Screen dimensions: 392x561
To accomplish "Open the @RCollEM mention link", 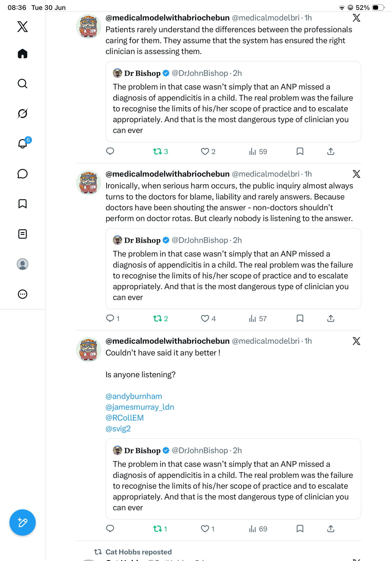I will point(125,417).
